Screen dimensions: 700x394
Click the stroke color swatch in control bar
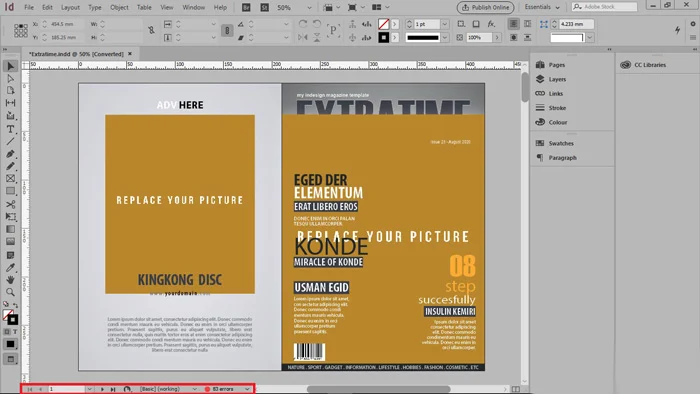point(383,38)
